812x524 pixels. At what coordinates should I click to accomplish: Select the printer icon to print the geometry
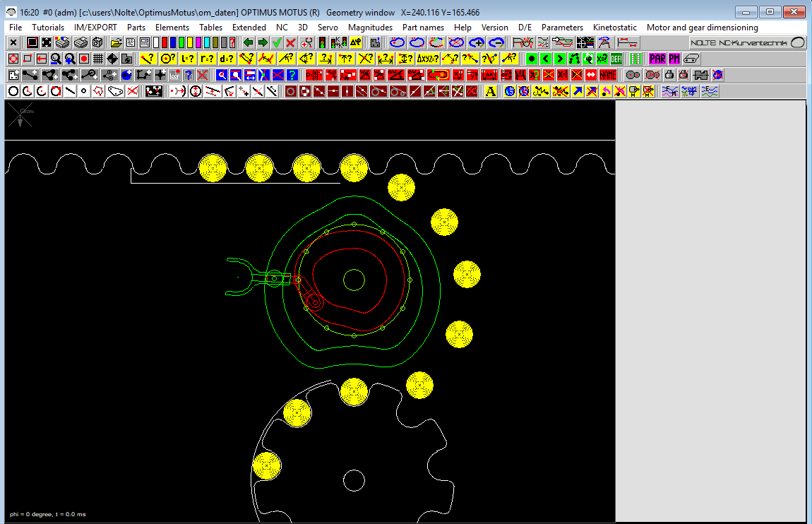click(61, 43)
